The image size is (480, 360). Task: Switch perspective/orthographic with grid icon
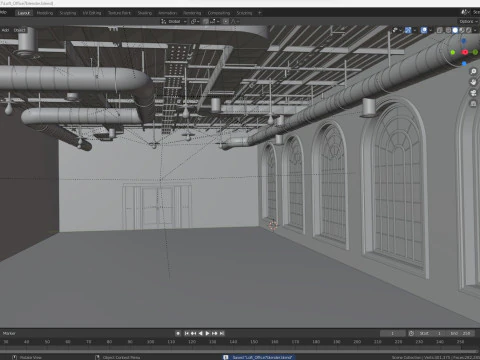[473, 104]
